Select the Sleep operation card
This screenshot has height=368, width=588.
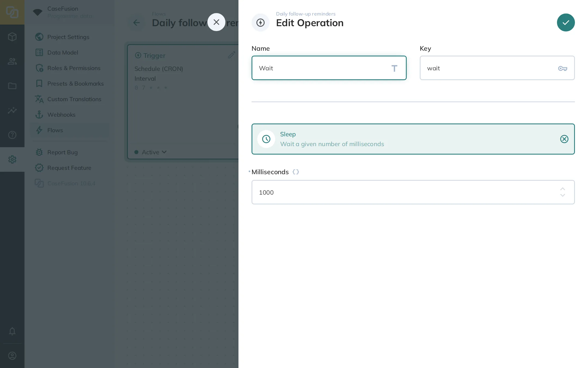[x=413, y=139]
